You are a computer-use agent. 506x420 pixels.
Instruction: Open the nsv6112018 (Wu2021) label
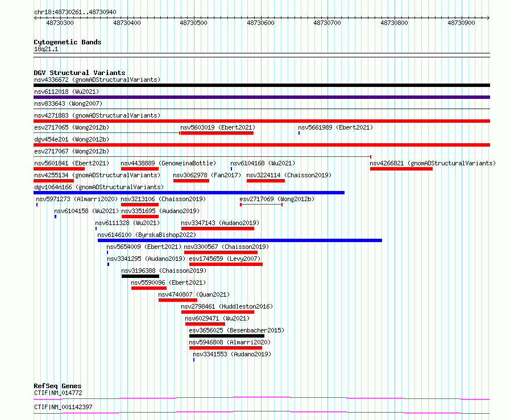[x=67, y=92]
